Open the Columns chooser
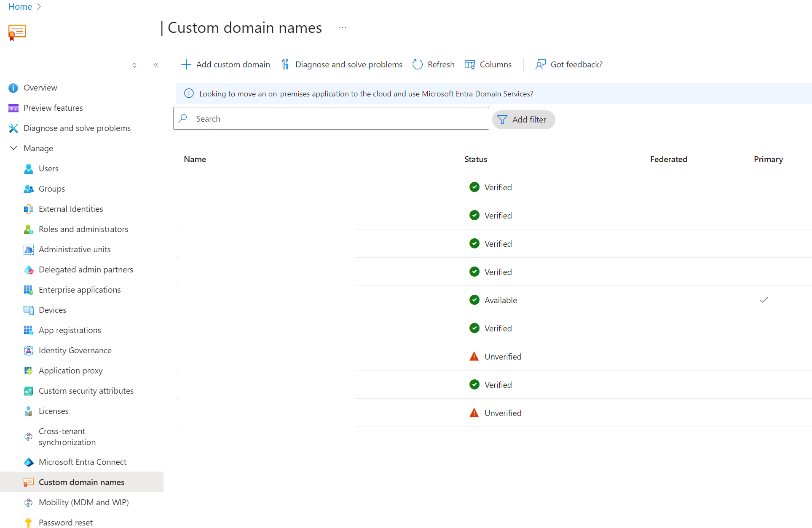 click(x=488, y=64)
